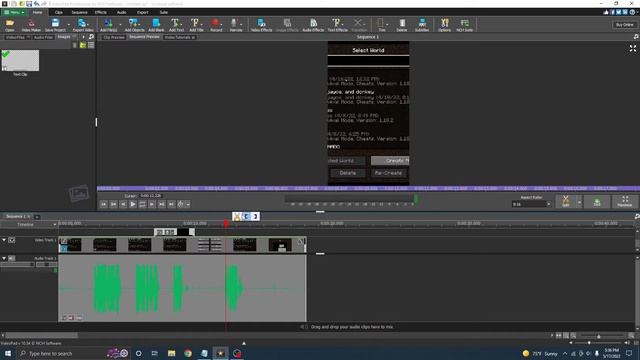The image size is (640, 360).
Task: Start recording with the Record icon
Action: click(x=216, y=25)
